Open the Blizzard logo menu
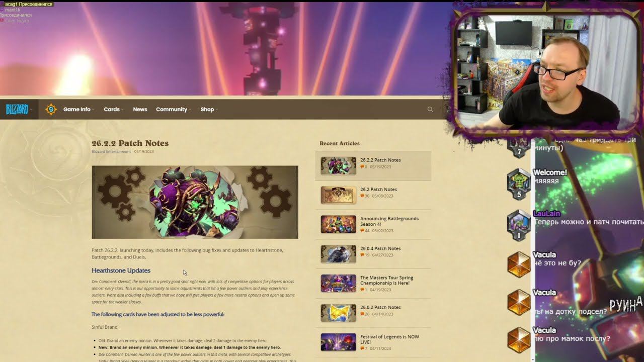 point(19,109)
